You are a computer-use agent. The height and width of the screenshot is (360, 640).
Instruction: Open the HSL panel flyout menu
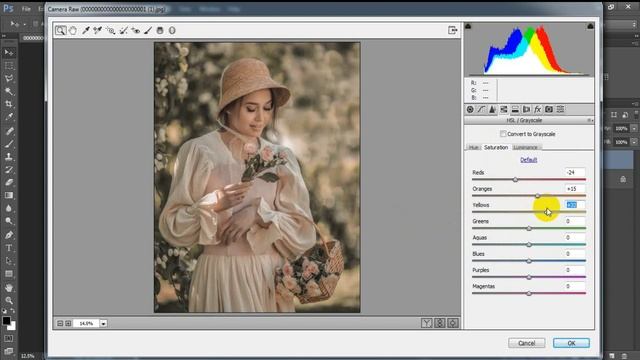[590, 120]
